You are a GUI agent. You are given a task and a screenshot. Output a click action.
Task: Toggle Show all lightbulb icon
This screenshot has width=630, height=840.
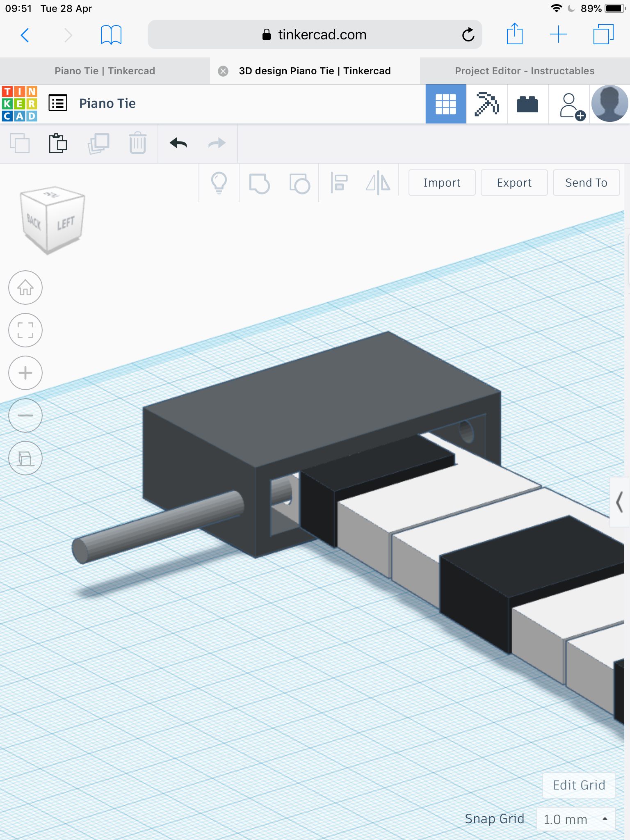click(x=219, y=183)
